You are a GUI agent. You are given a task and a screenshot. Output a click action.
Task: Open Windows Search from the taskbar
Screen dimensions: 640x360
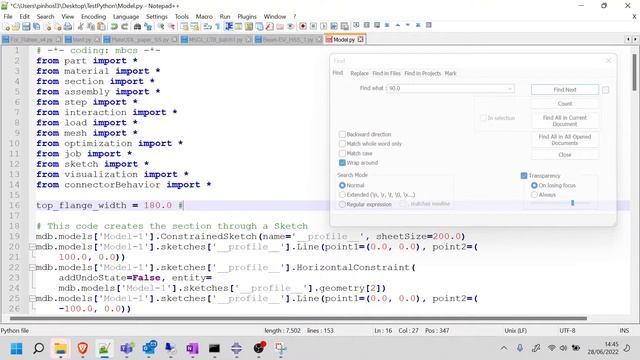(38, 348)
